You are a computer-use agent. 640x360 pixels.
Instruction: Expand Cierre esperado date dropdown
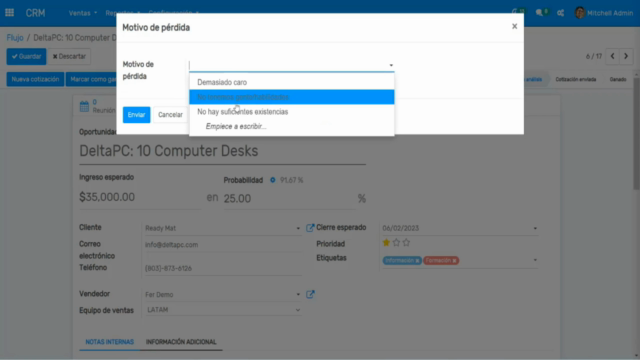(x=535, y=229)
